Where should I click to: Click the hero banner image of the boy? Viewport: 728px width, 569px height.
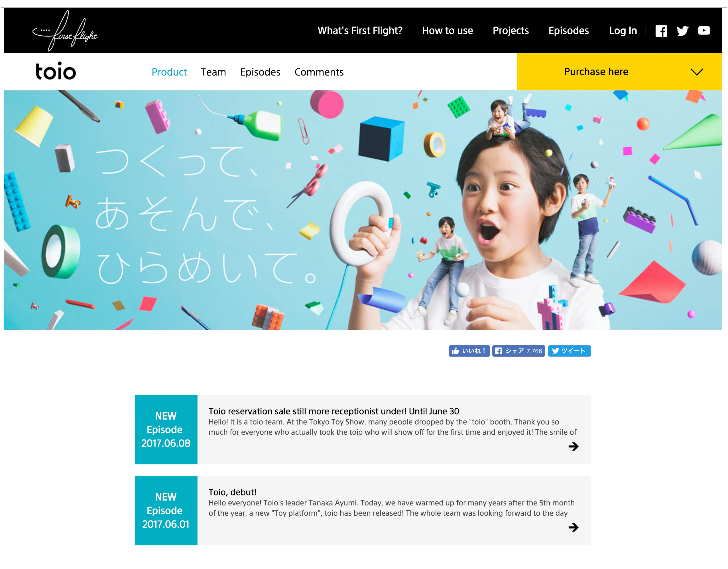pyautogui.click(x=363, y=210)
